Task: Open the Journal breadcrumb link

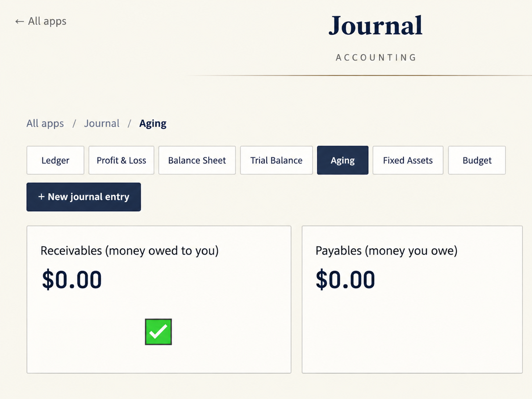Action: (102, 123)
